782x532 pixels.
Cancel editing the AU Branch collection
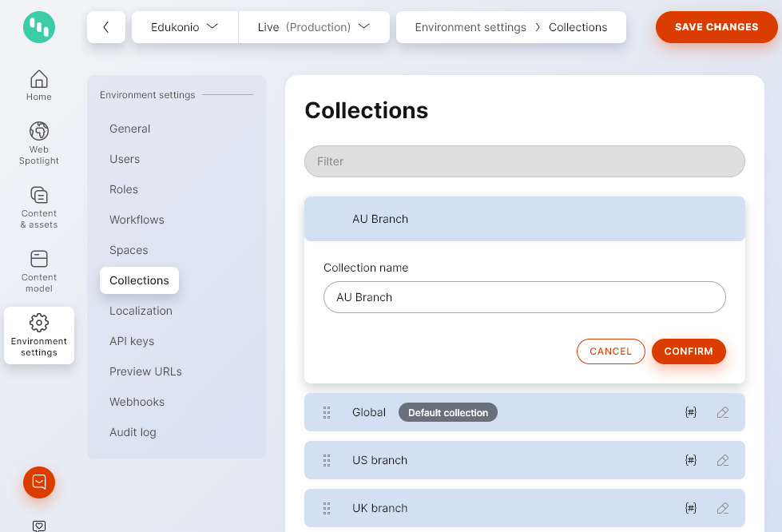(x=610, y=351)
